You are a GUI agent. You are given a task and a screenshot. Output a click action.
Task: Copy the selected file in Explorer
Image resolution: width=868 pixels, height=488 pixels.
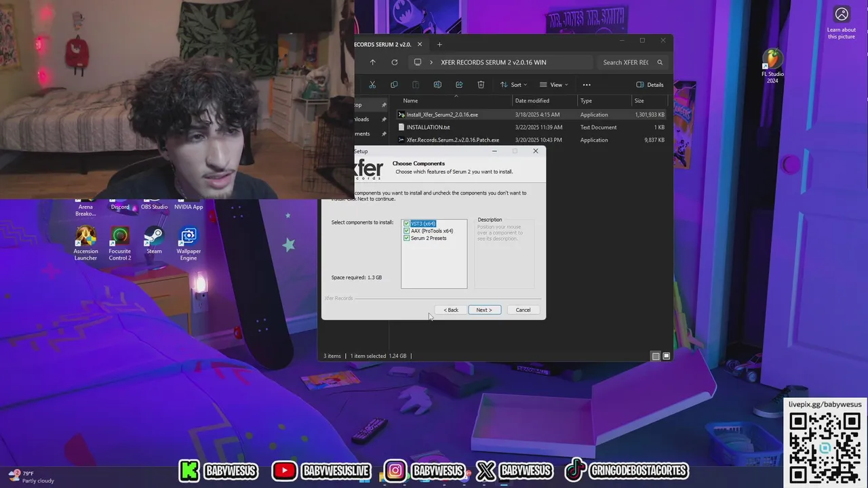[x=394, y=85]
